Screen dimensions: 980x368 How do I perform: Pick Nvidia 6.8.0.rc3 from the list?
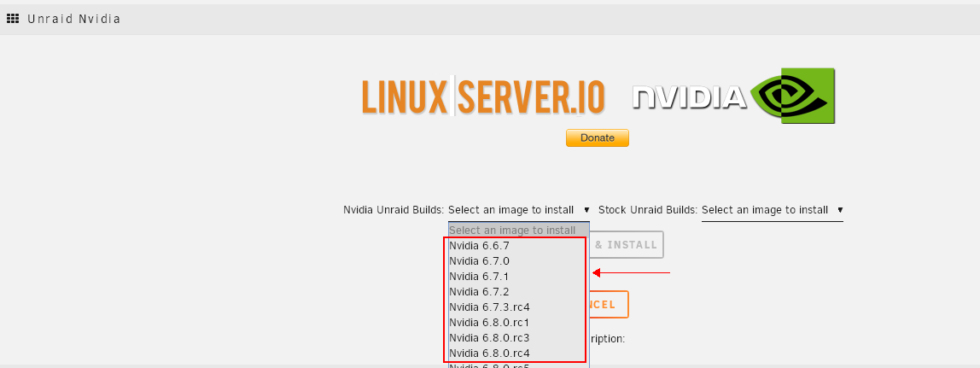click(519, 337)
